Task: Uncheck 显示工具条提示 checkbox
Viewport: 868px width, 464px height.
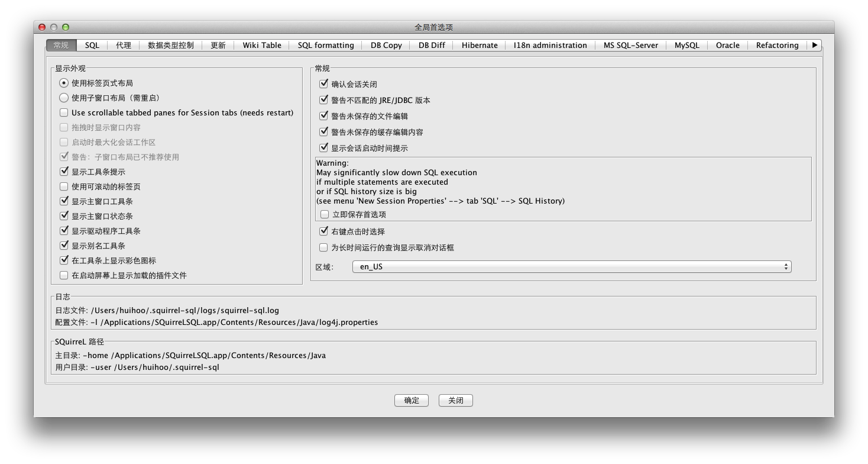Action: tap(64, 172)
